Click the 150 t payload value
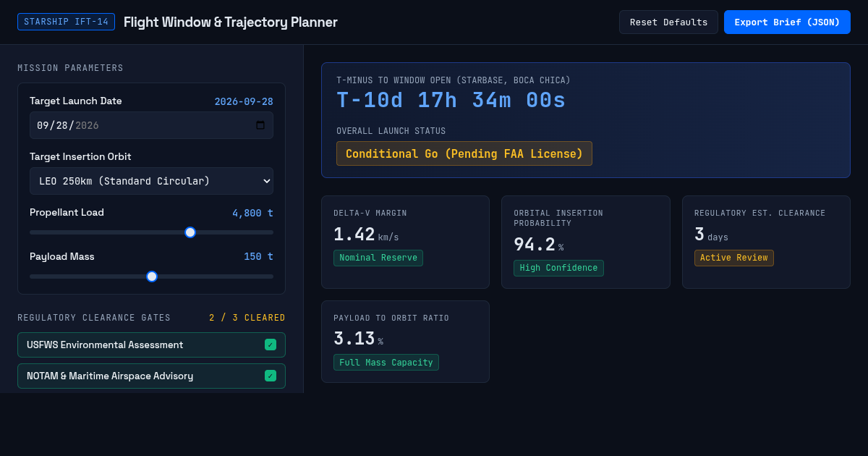Viewport: 868px width, 456px height. pyautogui.click(x=258, y=256)
